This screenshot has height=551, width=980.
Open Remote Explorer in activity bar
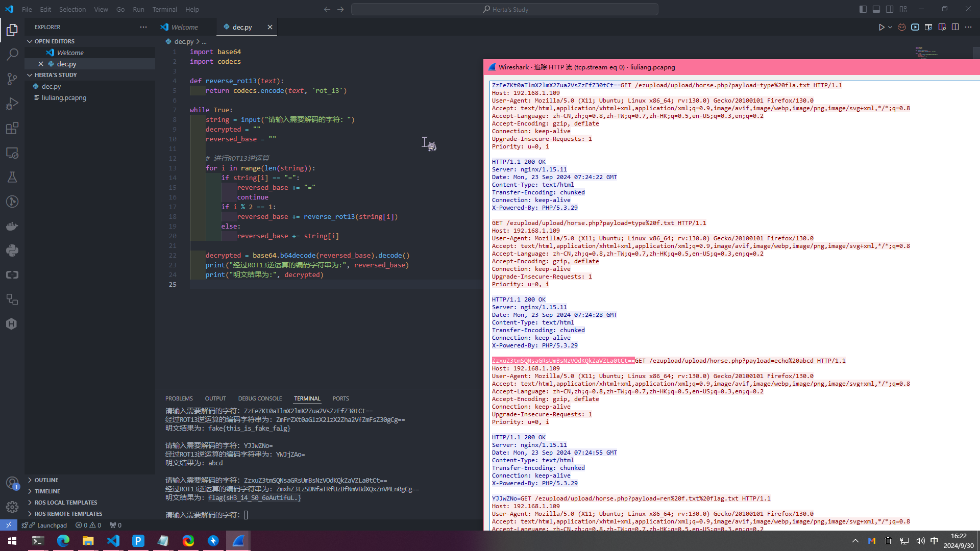pyautogui.click(x=12, y=153)
